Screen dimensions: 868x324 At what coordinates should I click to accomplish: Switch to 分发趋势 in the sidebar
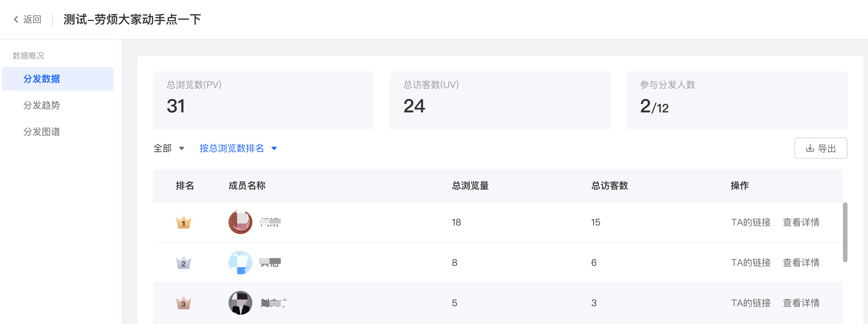42,105
